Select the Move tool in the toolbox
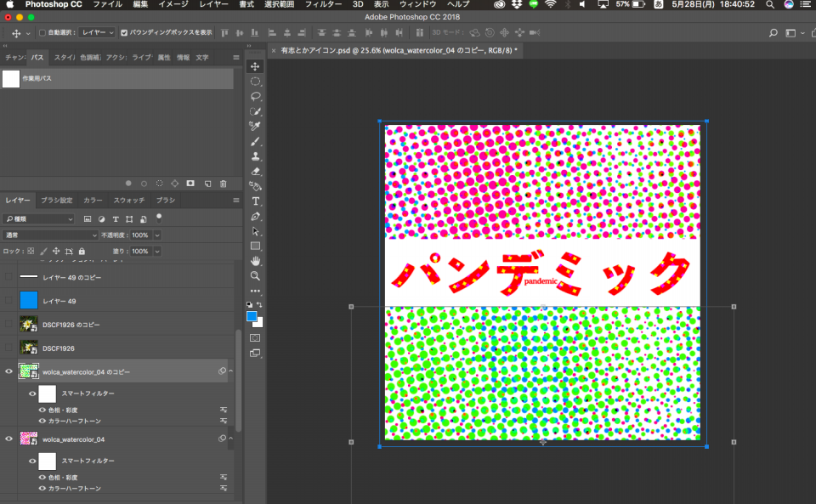816x504 pixels. pos(255,66)
